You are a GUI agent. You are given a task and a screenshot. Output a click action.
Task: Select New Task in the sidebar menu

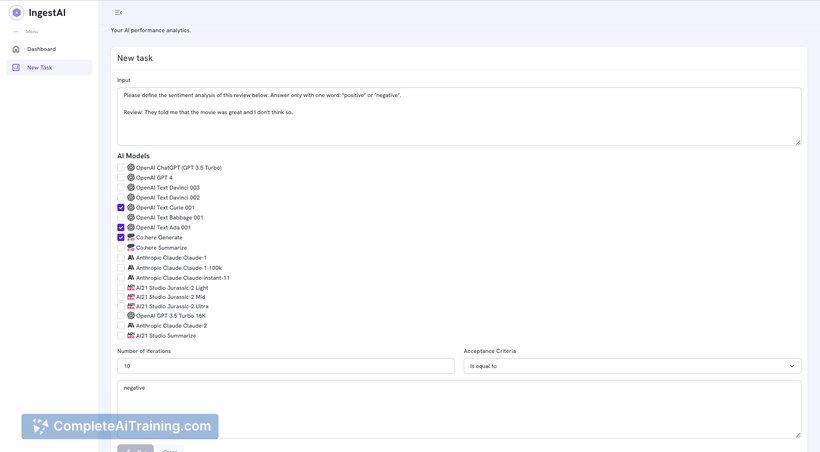tap(40, 67)
